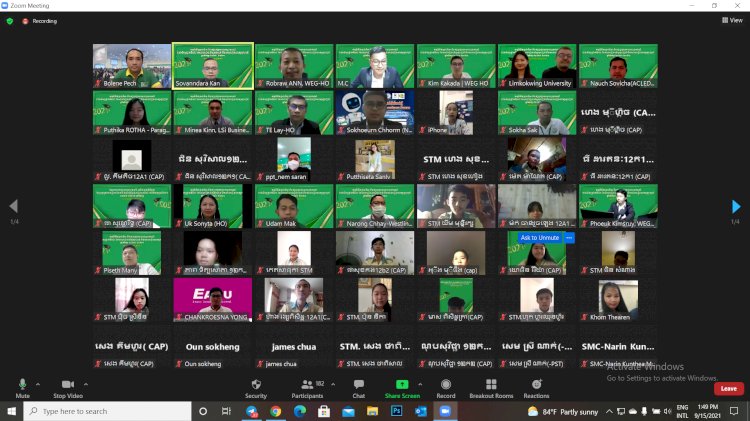Click the Zoom icon on taskbar

coord(445,411)
